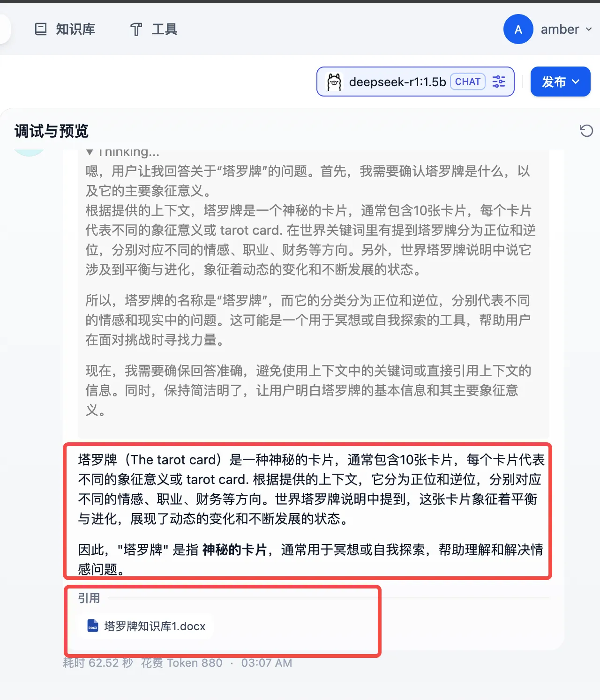Click the CHAT mode badge
The image size is (600, 700).
click(x=467, y=82)
